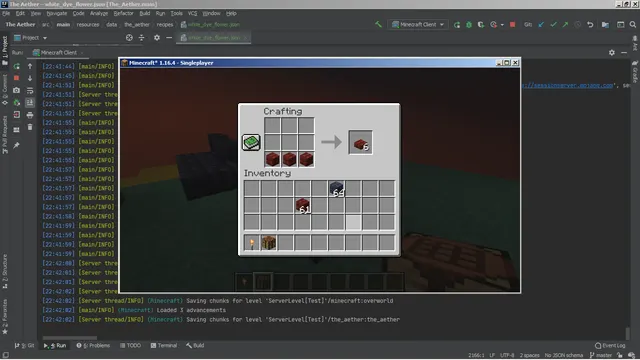Hide the Run panel with minus icon
Screen dimensions: 640x360
[x=624, y=53]
